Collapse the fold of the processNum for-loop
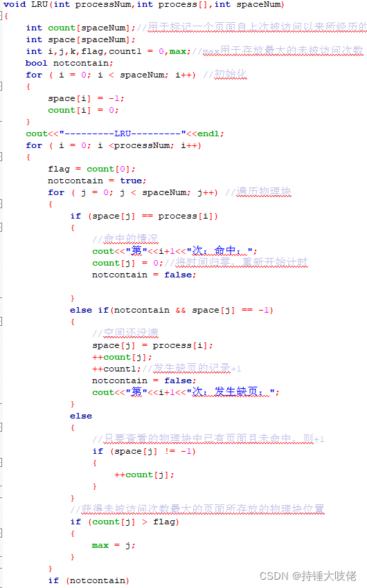Image resolution: width=367 pixels, height=588 pixels. click(x=1, y=157)
